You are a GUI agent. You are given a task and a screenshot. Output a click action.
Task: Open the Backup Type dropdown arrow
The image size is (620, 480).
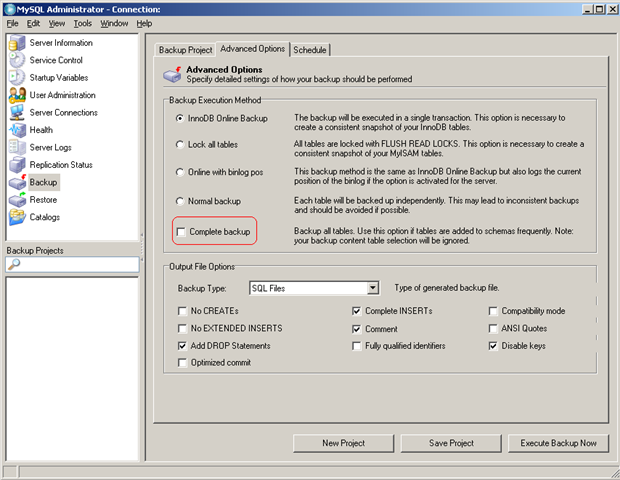tap(372, 288)
